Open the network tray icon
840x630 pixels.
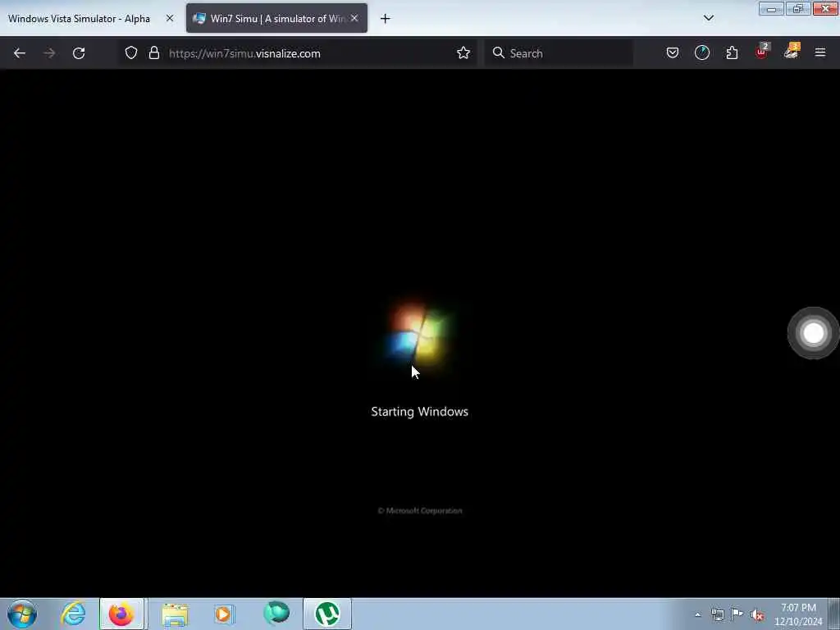717,614
